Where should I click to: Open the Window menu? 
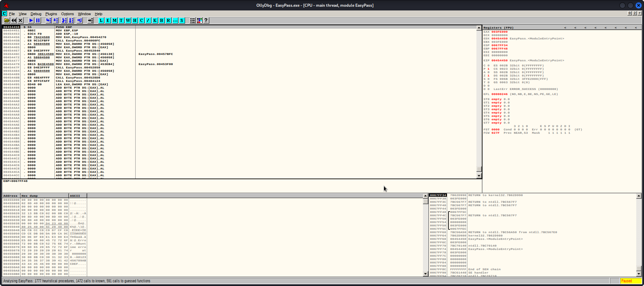pyautogui.click(x=84, y=14)
